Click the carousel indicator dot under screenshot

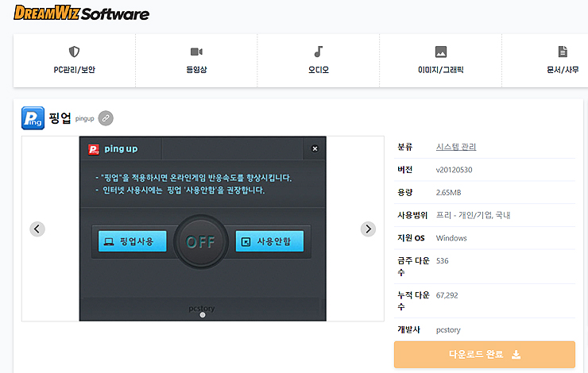coord(203,315)
